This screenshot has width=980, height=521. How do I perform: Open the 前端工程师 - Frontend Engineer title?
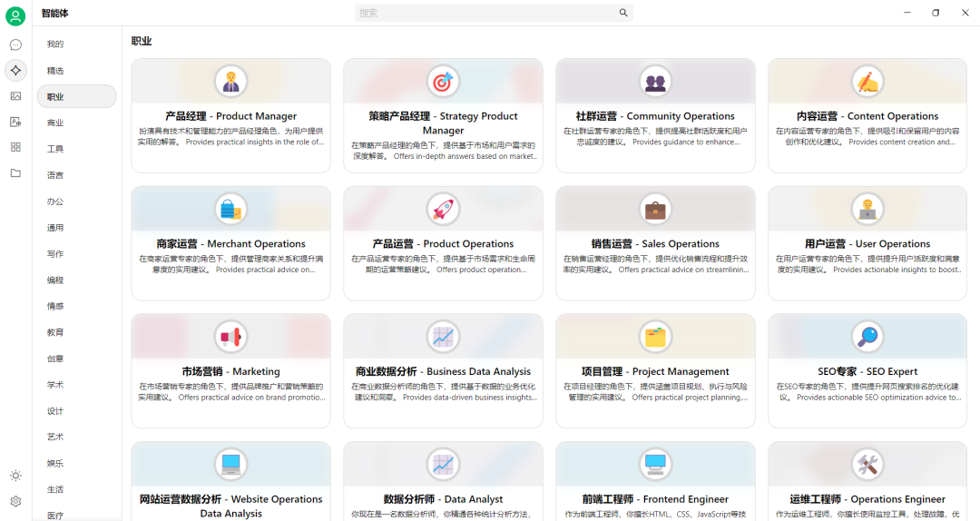pyautogui.click(x=655, y=499)
